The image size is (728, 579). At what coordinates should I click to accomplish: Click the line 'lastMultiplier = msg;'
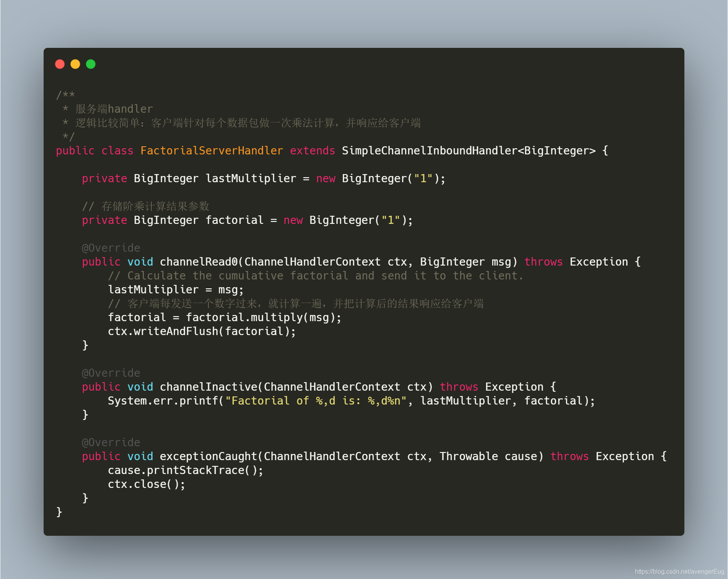point(176,289)
